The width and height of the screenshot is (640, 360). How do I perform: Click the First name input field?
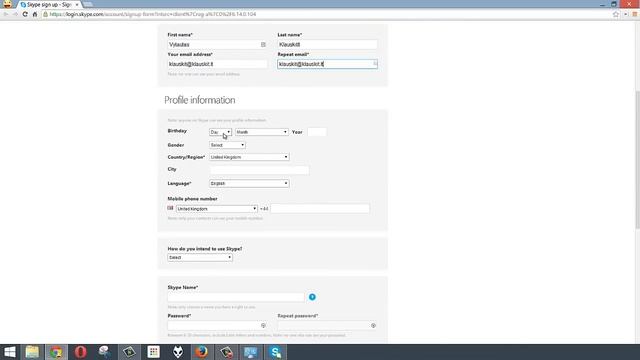[x=218, y=44]
